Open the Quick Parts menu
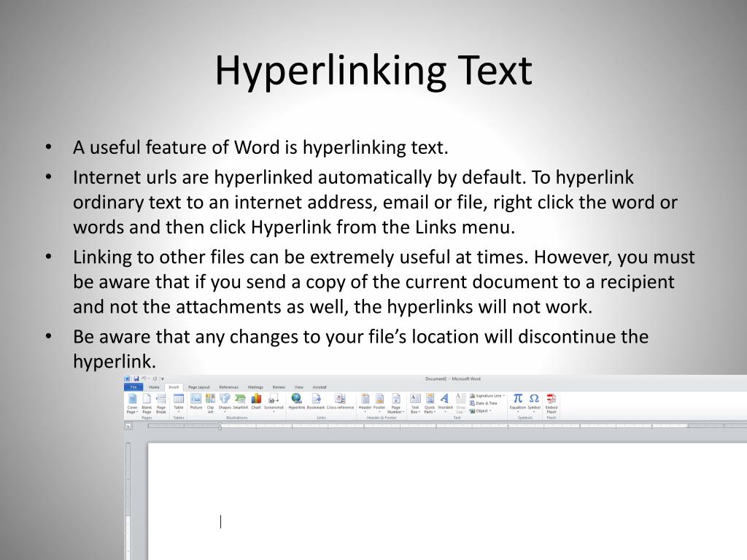Image resolution: width=747 pixels, height=560 pixels. (430, 402)
